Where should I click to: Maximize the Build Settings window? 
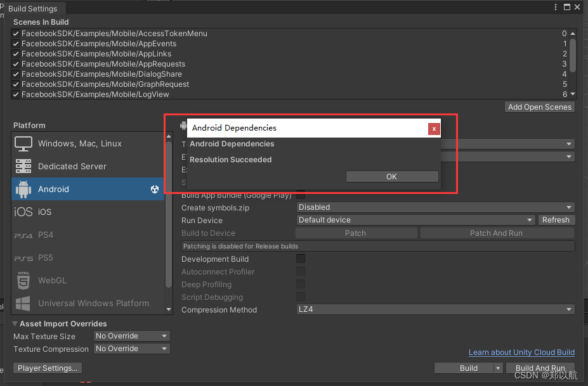tap(567, 7)
